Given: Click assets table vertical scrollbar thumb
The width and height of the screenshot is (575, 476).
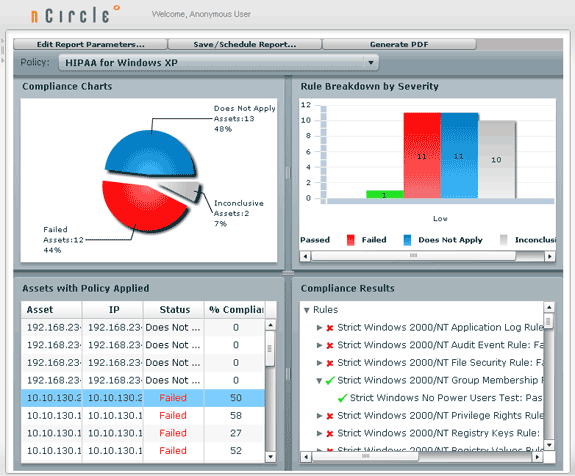Looking at the screenshot, I should click(270, 348).
